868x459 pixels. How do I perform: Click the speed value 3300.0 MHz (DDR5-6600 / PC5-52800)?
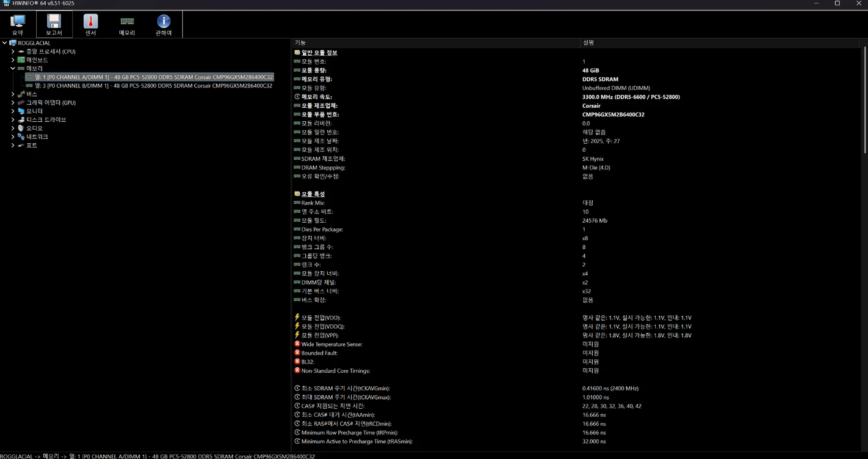pyautogui.click(x=631, y=97)
